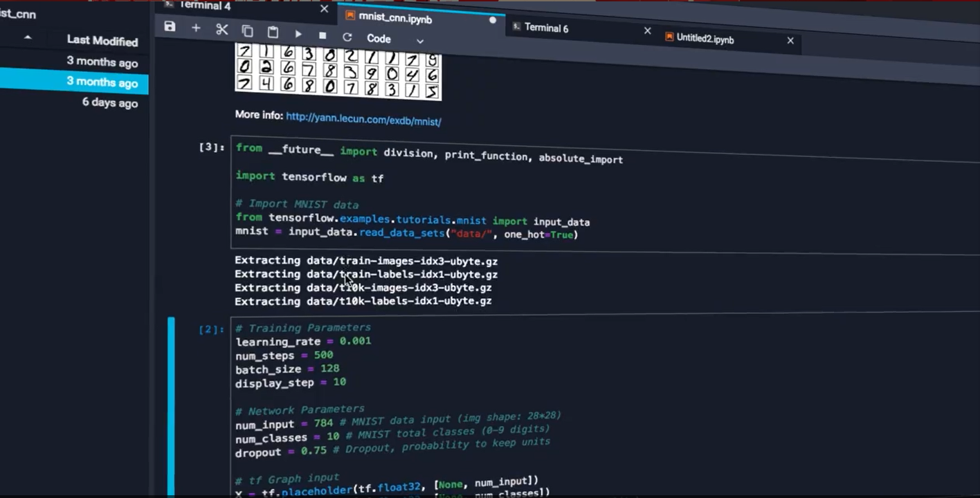Switch to the Terminal 6 tab
The image size is (980, 498).
click(546, 28)
